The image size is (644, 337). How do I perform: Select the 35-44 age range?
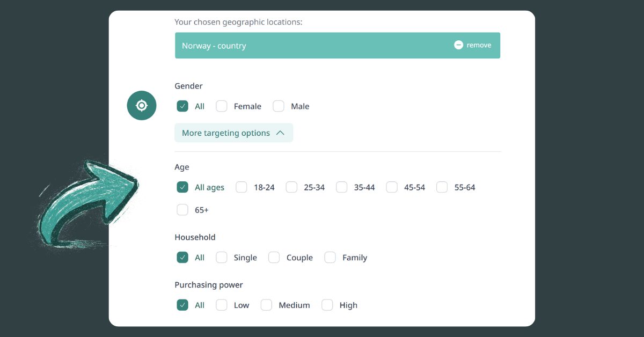point(342,187)
